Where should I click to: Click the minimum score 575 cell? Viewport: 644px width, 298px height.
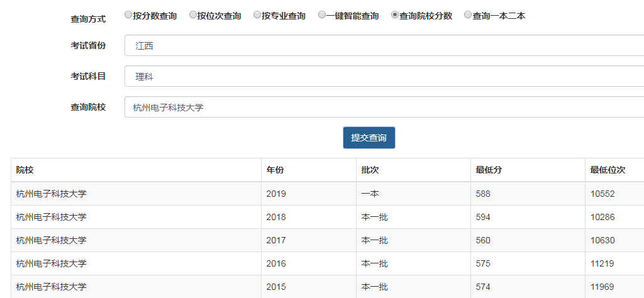[x=528, y=263]
